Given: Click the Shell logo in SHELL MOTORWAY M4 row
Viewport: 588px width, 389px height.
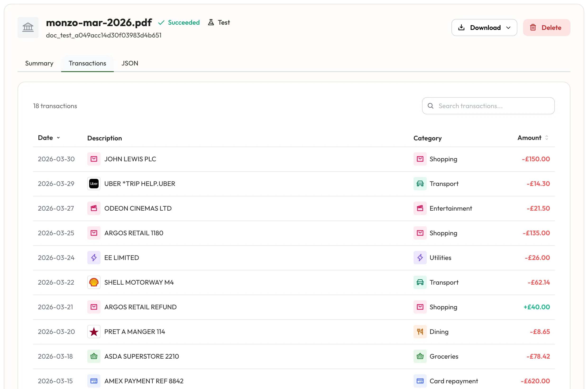Looking at the screenshot, I should [x=94, y=282].
